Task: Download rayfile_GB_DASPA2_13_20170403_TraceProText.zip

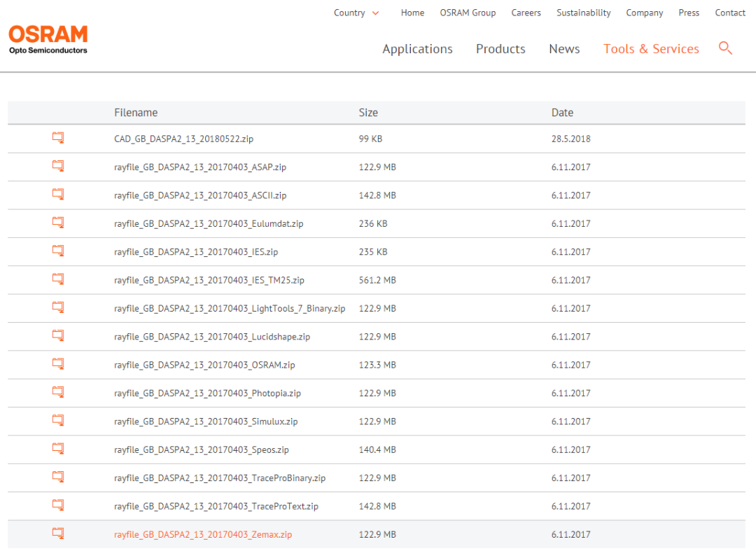Action: 216,506
